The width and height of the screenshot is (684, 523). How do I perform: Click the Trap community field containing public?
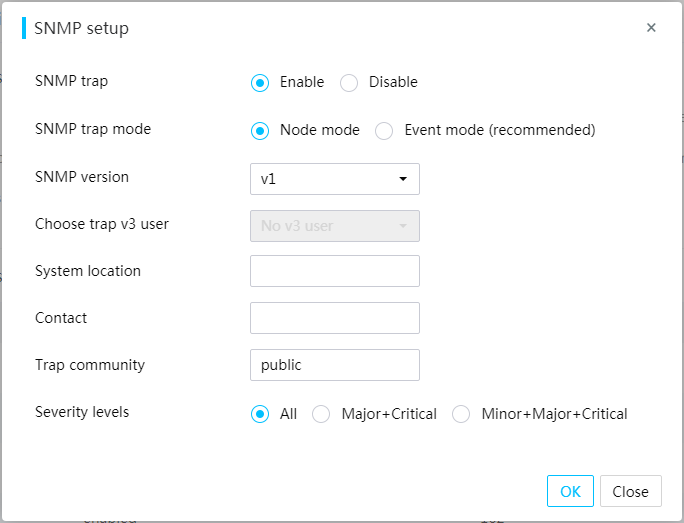click(x=335, y=365)
